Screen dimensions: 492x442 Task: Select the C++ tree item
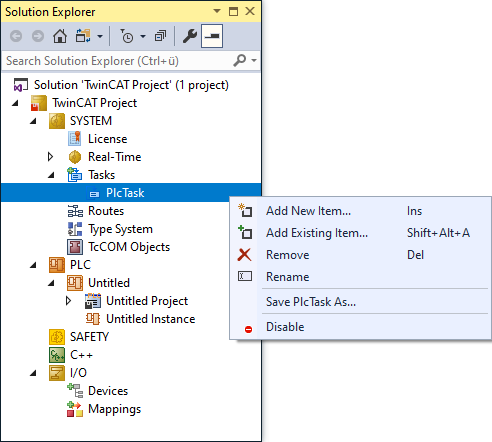pos(81,355)
